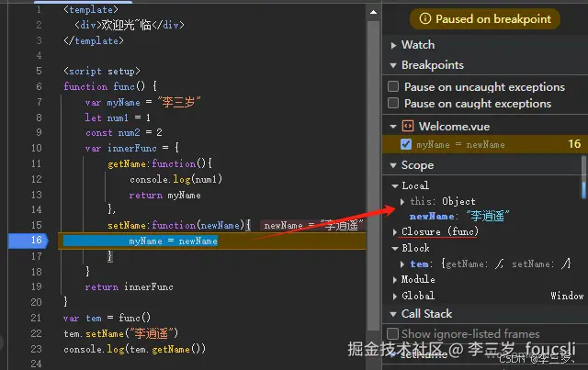588x370 pixels.
Task: Expand the Global scope
Action: (394, 297)
